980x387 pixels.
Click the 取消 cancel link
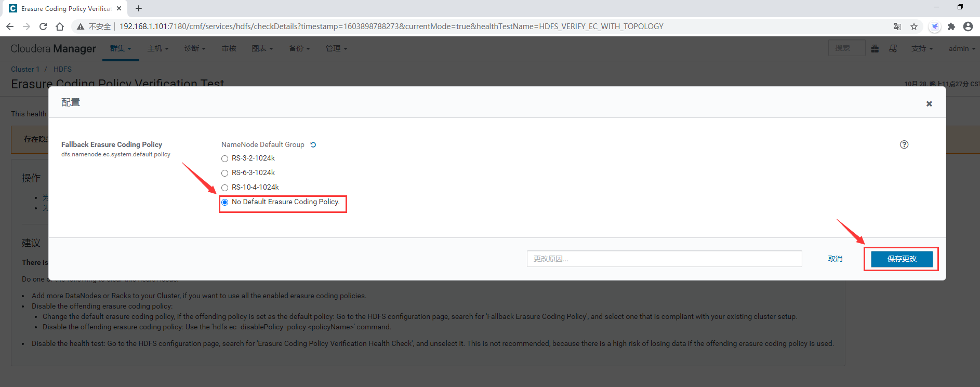(x=835, y=259)
